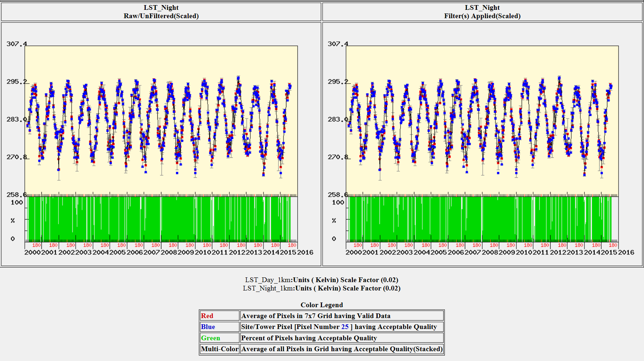644x361 pixels.
Task: Click the LST_Day_1km units line
Action: coord(322,280)
